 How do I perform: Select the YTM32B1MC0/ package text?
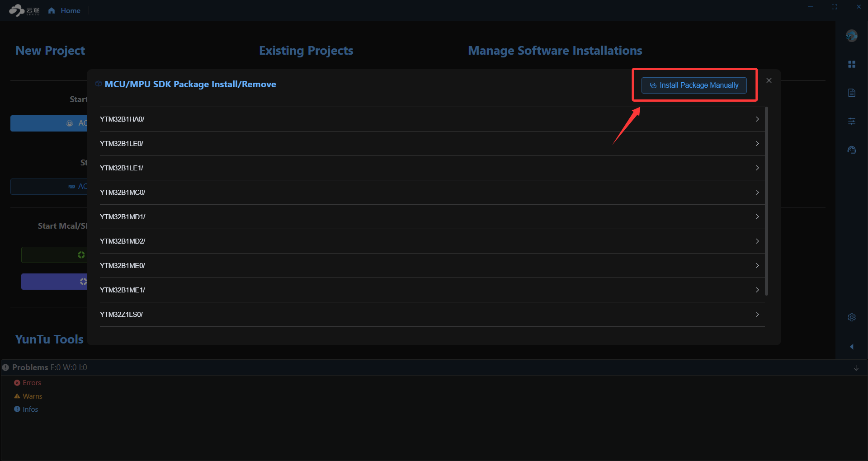pos(123,193)
